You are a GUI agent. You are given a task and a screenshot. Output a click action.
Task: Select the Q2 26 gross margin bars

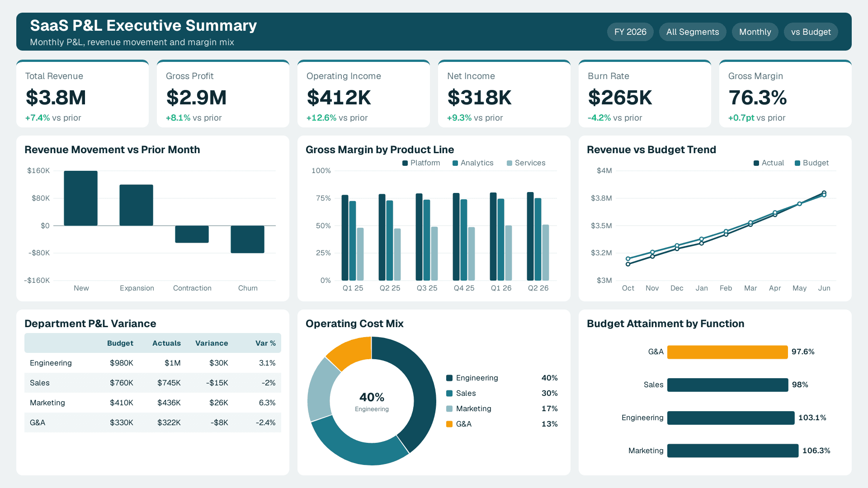(x=538, y=236)
